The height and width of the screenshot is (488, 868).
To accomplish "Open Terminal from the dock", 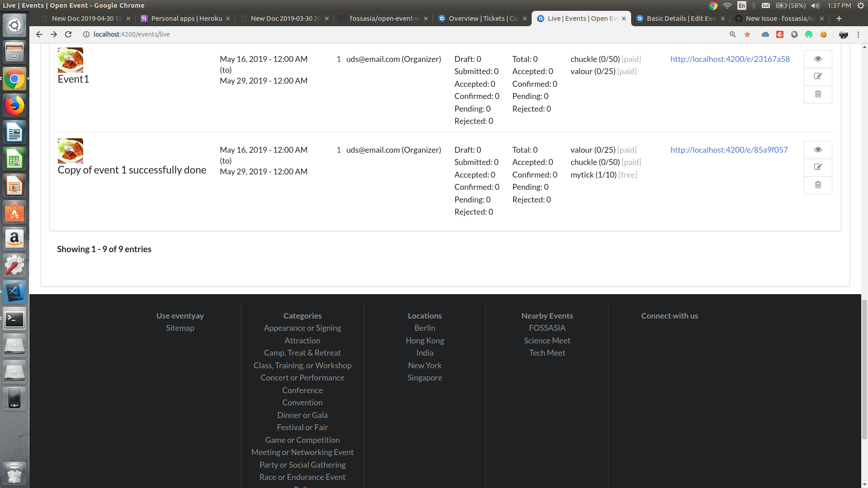I will (x=14, y=319).
